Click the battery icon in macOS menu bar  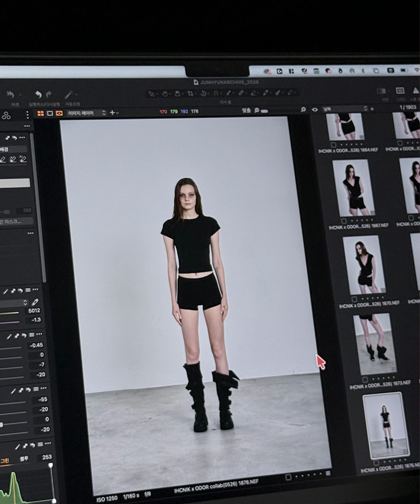coord(404,70)
